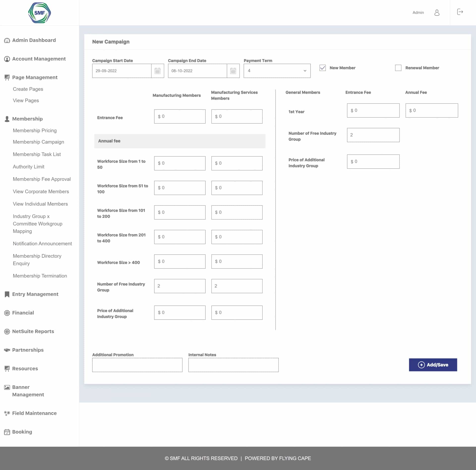Click General Members Free Industry Group field
This screenshot has width=476, height=470.
(373, 135)
